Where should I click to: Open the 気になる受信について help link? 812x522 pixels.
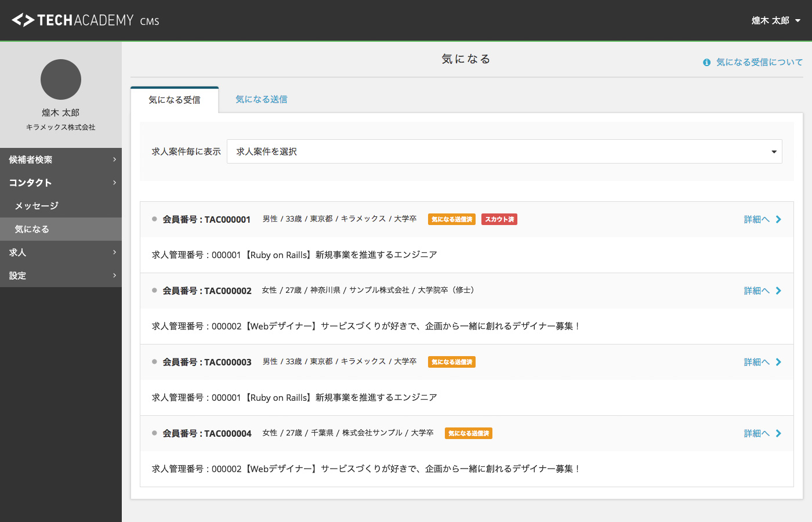(x=759, y=62)
